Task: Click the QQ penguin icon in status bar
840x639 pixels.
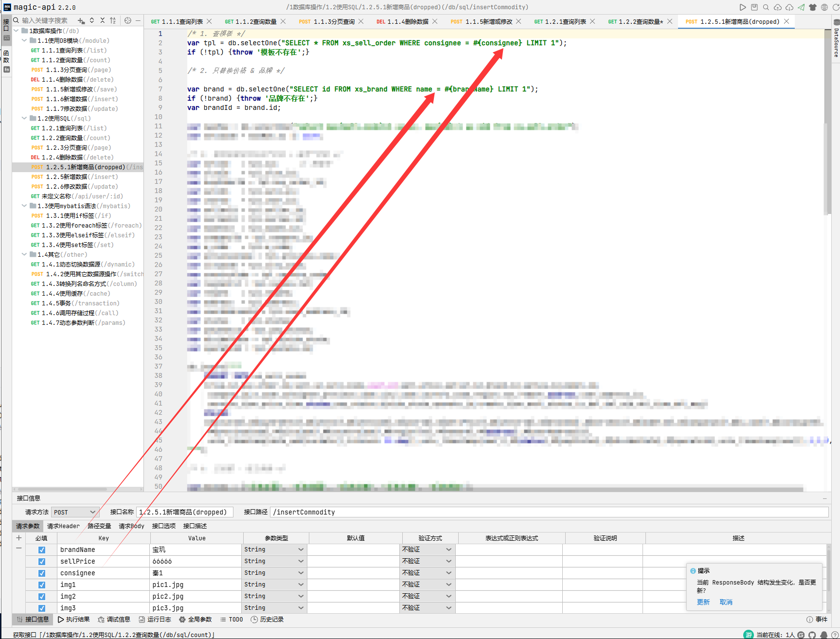Action: [824, 635]
